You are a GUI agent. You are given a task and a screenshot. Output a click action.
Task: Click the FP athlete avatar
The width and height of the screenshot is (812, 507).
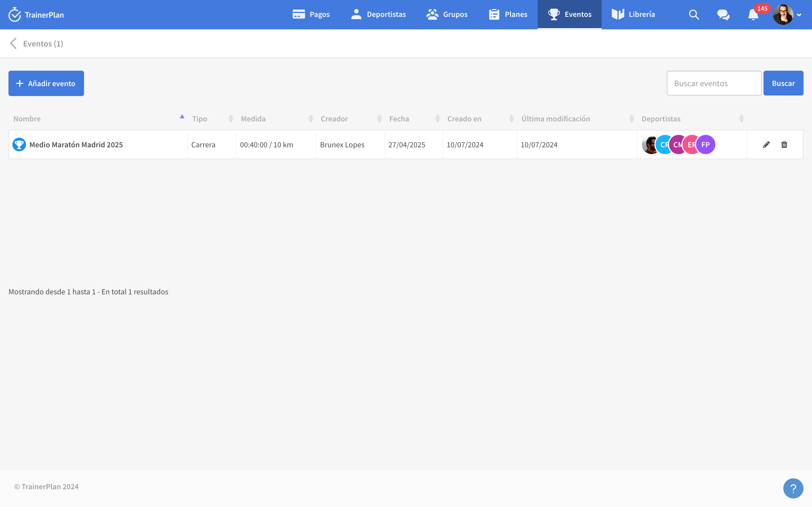(706, 144)
